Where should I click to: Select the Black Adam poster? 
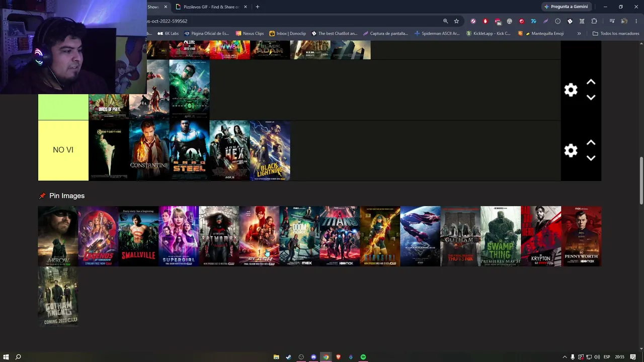270,50
